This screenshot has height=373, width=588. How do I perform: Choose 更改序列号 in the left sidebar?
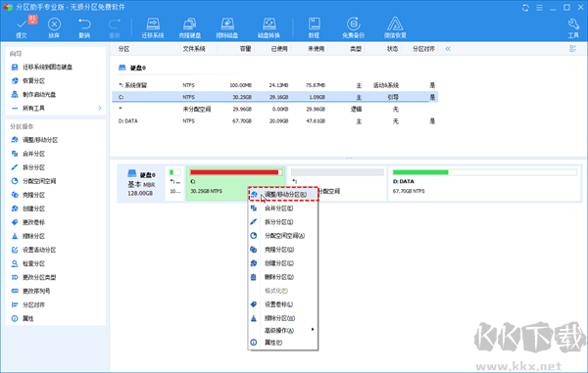(x=30, y=291)
